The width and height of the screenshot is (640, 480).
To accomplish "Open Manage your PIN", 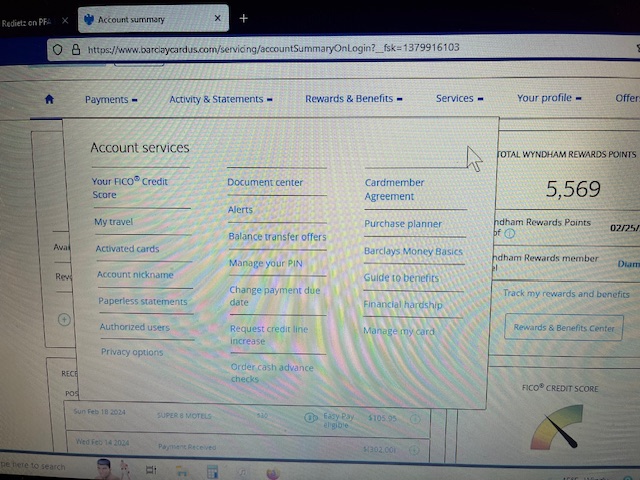I will (266, 263).
